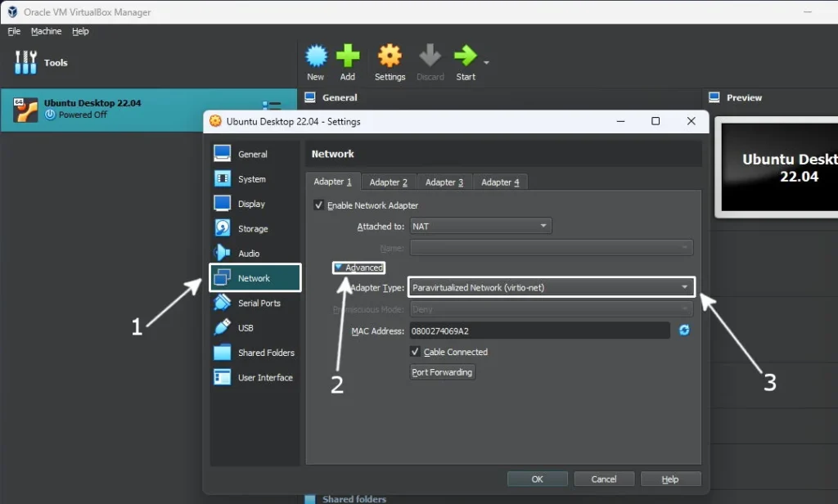The width and height of the screenshot is (838, 504).
Task: Open the File menu
Action: click(14, 32)
